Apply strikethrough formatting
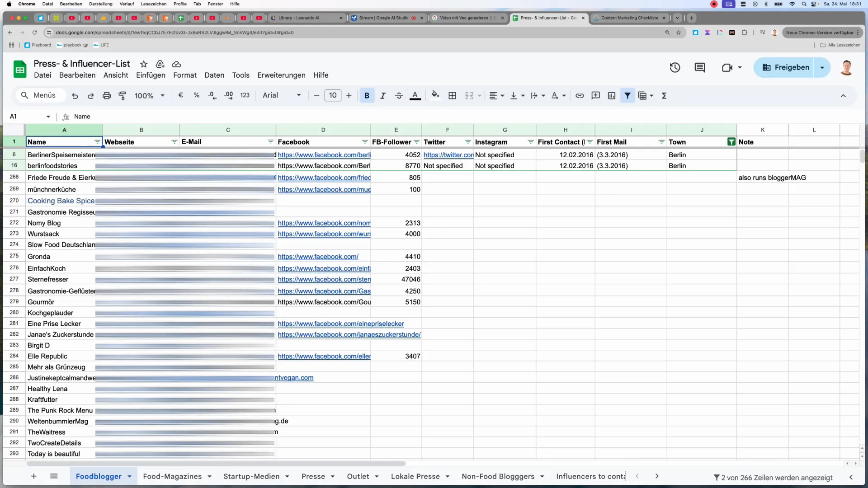The width and height of the screenshot is (868, 488). click(399, 96)
